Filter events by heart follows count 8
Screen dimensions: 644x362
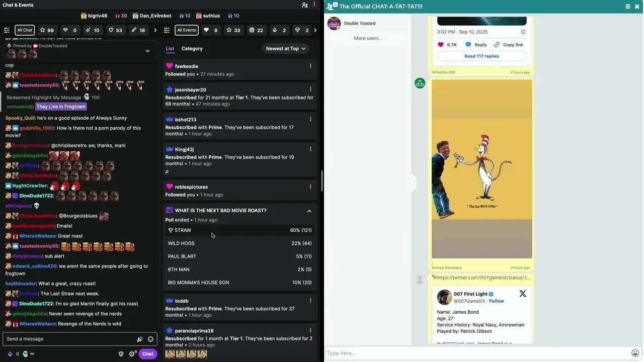pos(211,30)
